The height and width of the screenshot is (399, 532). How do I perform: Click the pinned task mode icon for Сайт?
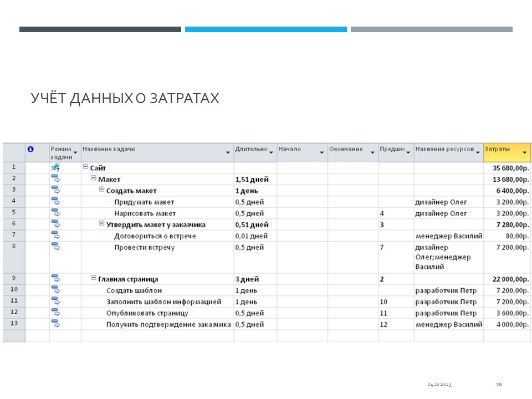coord(55,167)
